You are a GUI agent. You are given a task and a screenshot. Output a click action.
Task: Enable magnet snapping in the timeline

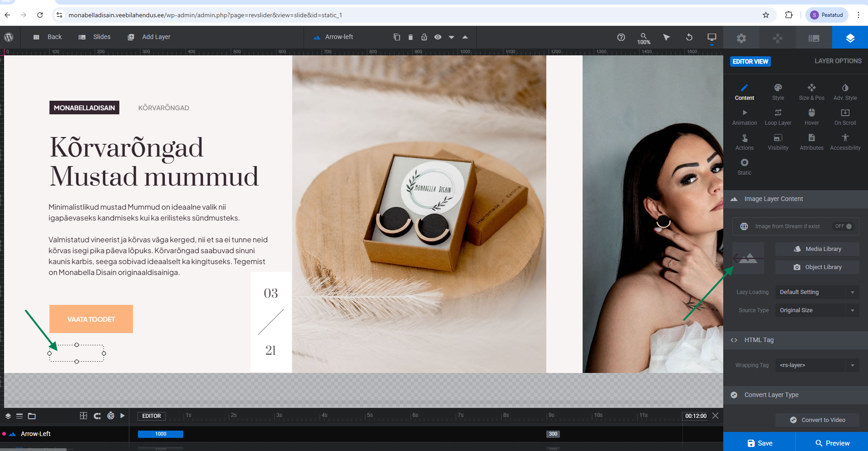pyautogui.click(x=97, y=416)
